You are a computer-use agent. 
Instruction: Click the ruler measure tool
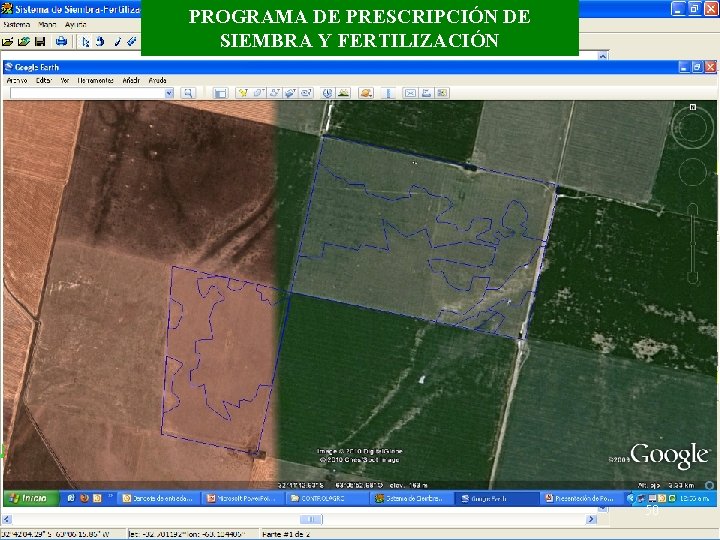[388, 93]
